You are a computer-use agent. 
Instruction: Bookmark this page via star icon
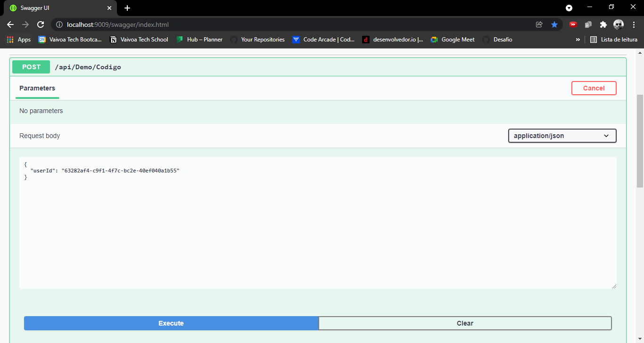554,24
